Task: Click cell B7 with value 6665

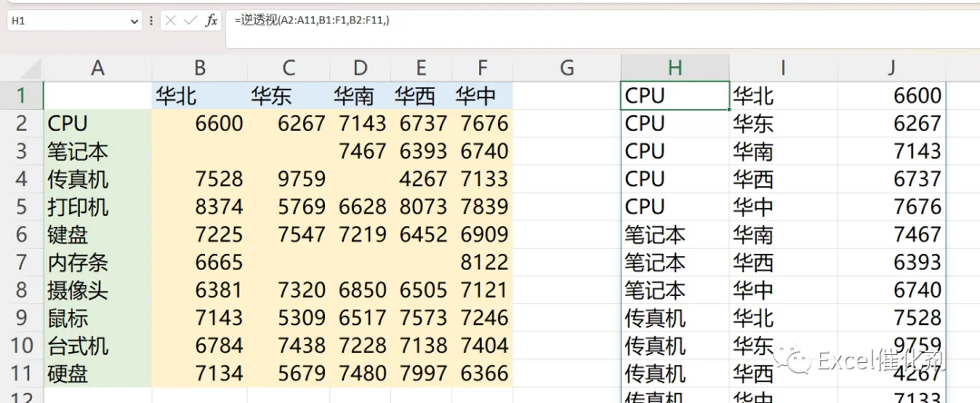Action: pyautogui.click(x=200, y=262)
